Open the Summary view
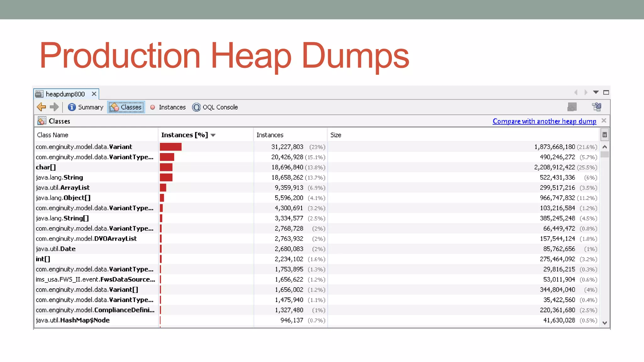Image resolution: width=644 pixels, height=362 pixels. point(86,107)
